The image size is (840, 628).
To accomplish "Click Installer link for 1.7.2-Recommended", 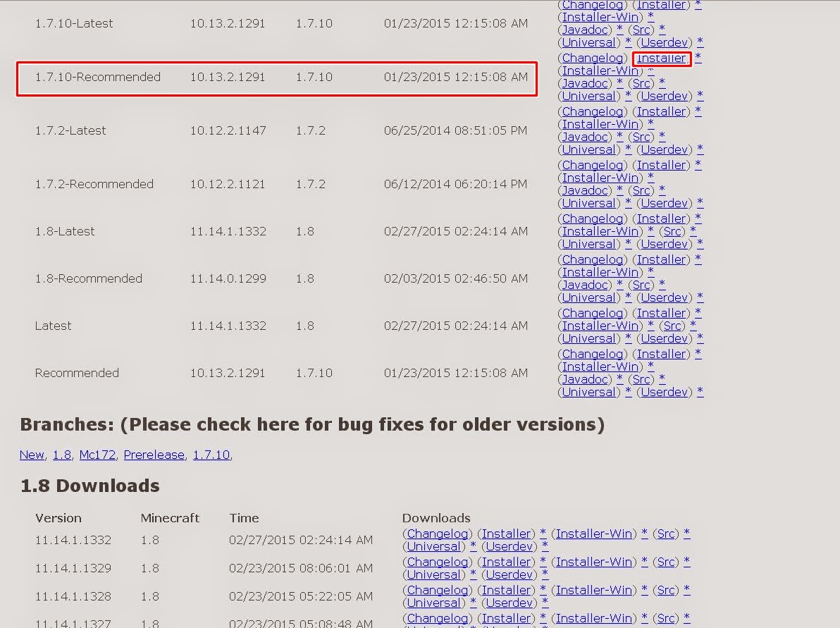I will click(x=661, y=165).
